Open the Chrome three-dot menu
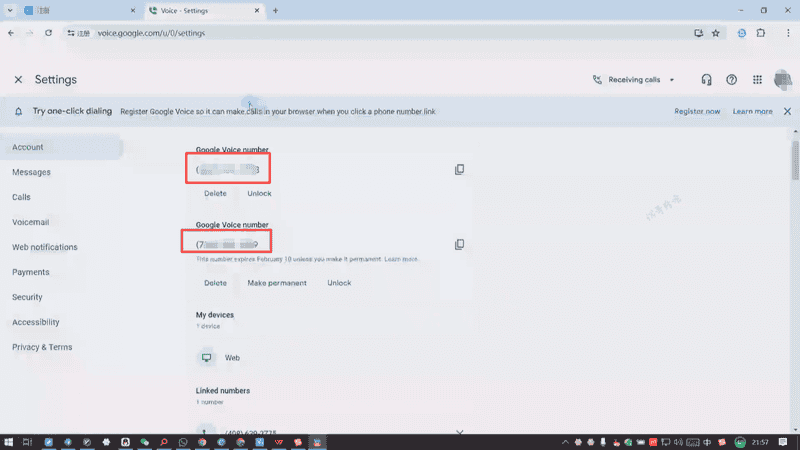The width and height of the screenshot is (800, 450). pos(788,33)
